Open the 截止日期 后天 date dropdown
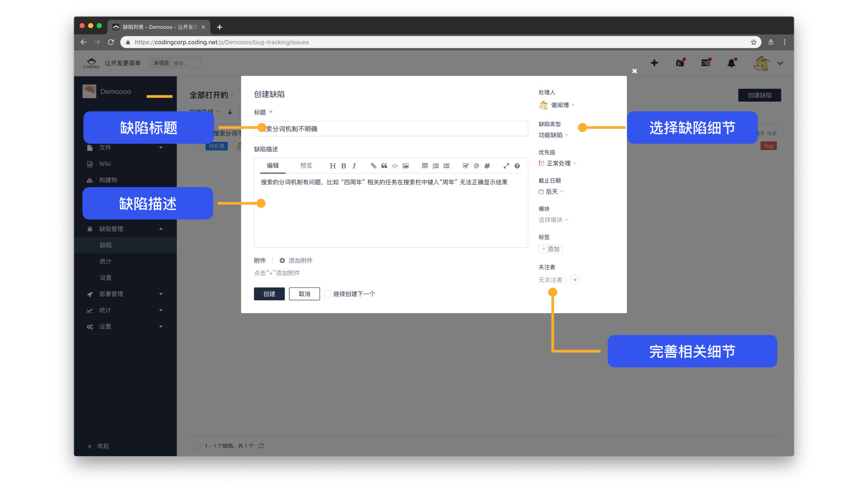This screenshot has height=488, width=868. tap(552, 192)
